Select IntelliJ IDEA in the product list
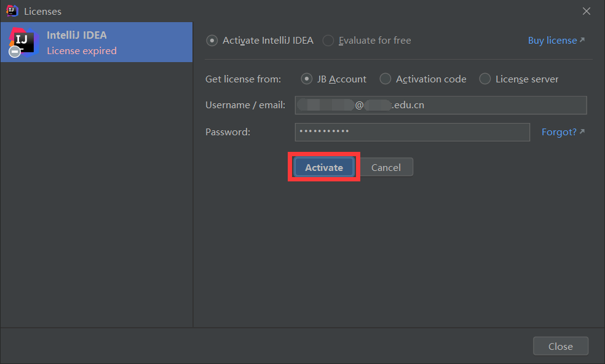 [x=97, y=42]
